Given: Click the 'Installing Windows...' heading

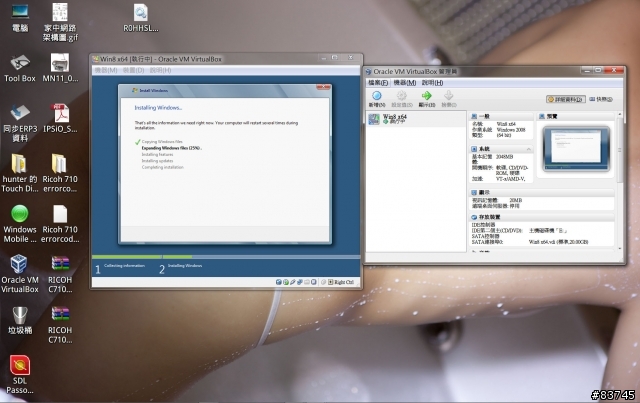Looking at the screenshot, I should pyautogui.click(x=158, y=108).
